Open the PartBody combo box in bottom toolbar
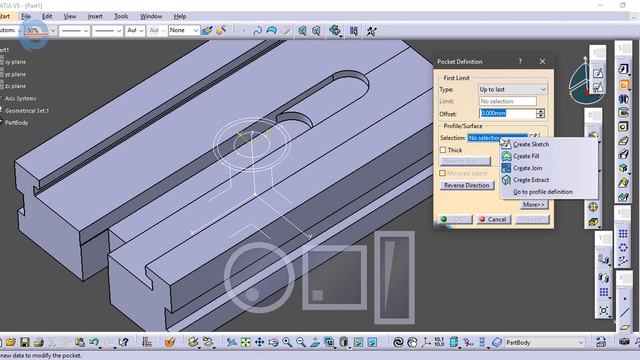Screen dimensions: 640x360 (544, 342)
